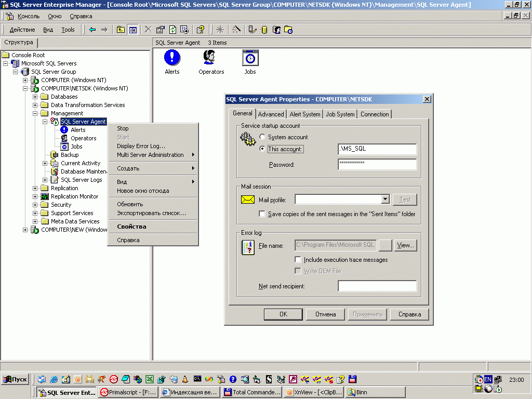Expand the Databases tree node
532x399 pixels.
tap(35, 97)
